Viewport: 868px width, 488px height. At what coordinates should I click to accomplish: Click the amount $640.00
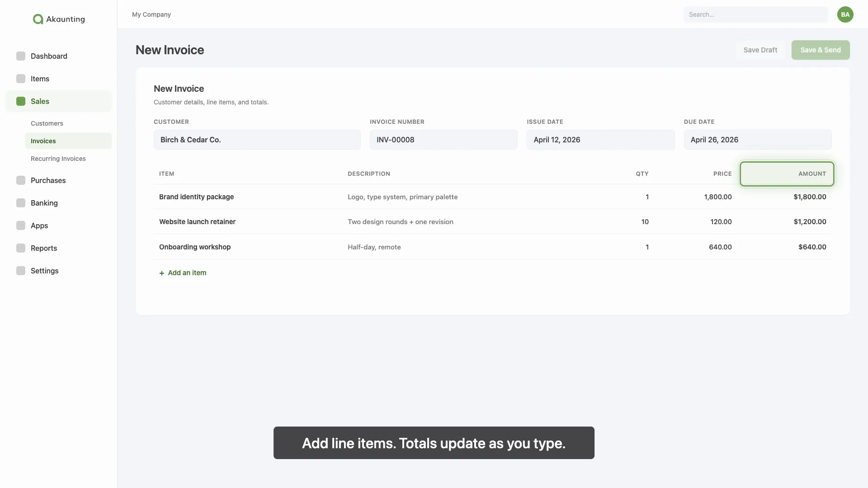point(812,247)
